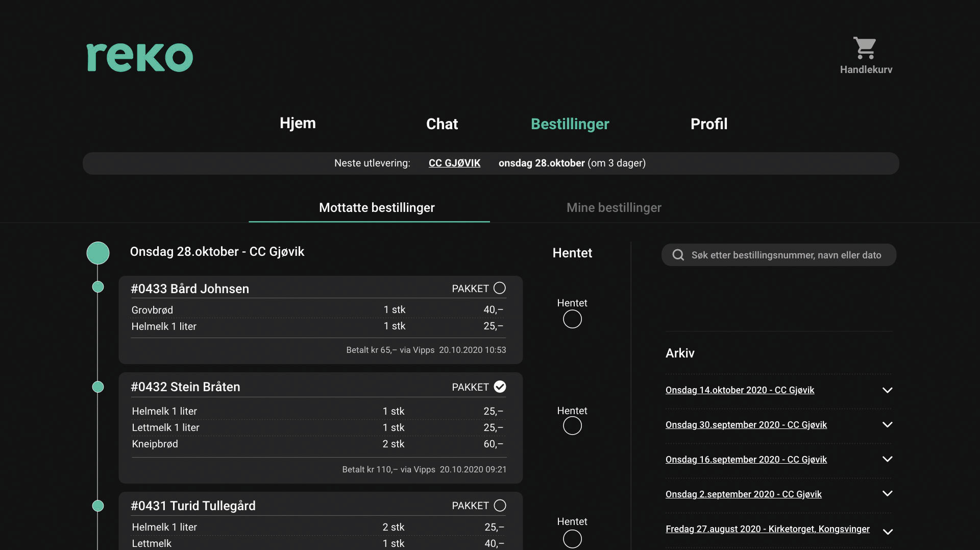The width and height of the screenshot is (980, 550).
Task: Open the Onsdag 16.september 2020 archive link
Action: [x=746, y=459]
